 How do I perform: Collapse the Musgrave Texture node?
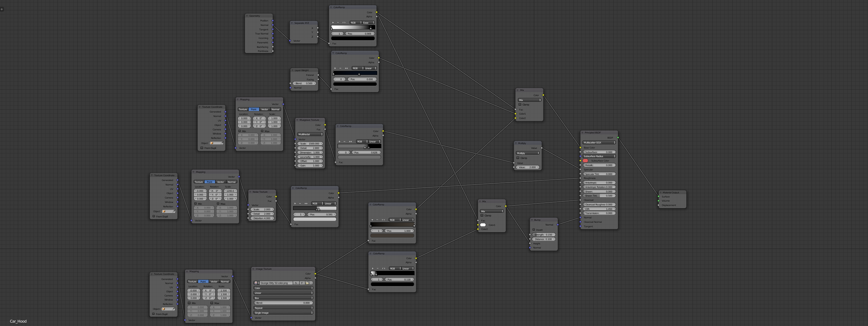[x=298, y=120]
